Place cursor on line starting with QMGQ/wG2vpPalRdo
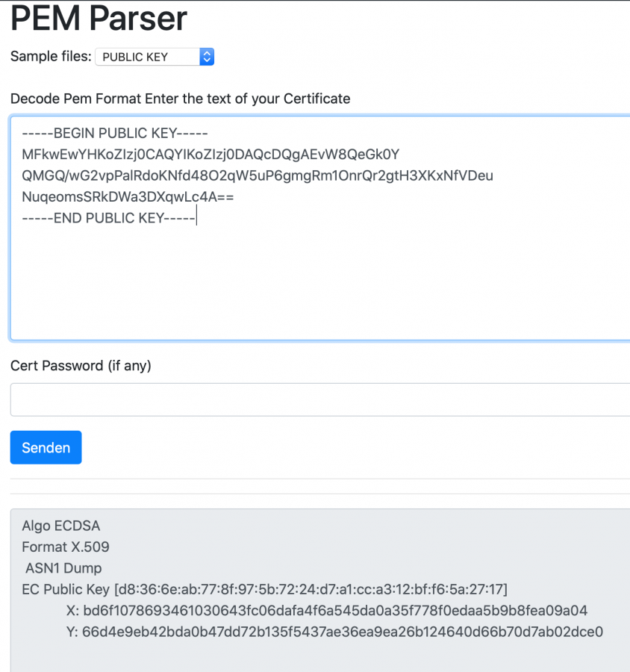 [x=257, y=175]
